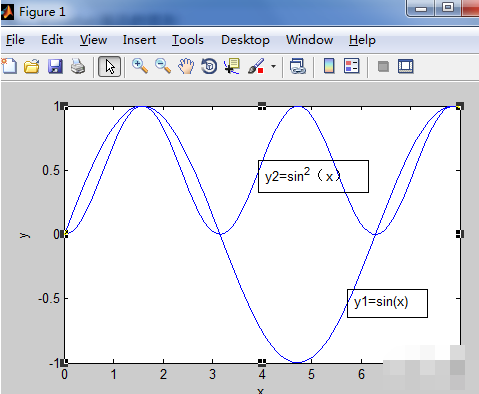The height and width of the screenshot is (394, 479).
Task: Activate the Pan hand tool
Action: [186, 66]
